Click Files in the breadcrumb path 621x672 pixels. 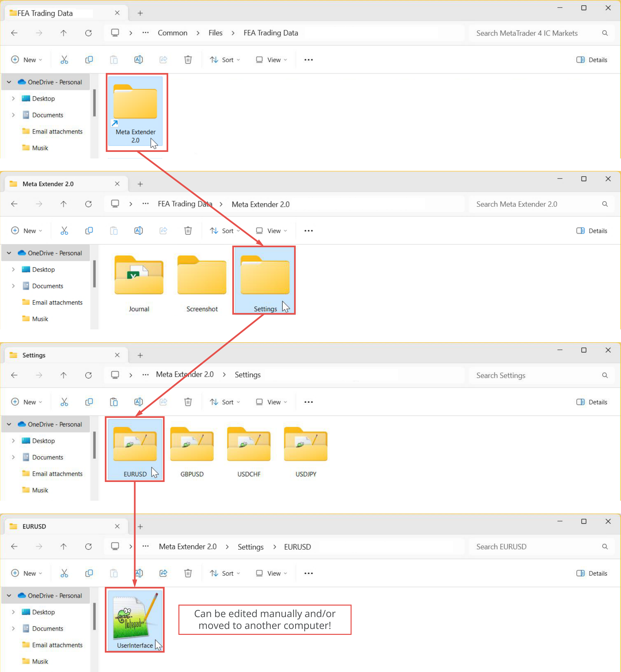tap(216, 33)
